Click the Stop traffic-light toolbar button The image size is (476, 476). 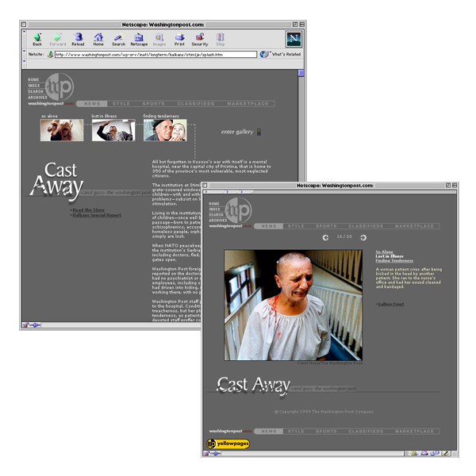point(221,40)
